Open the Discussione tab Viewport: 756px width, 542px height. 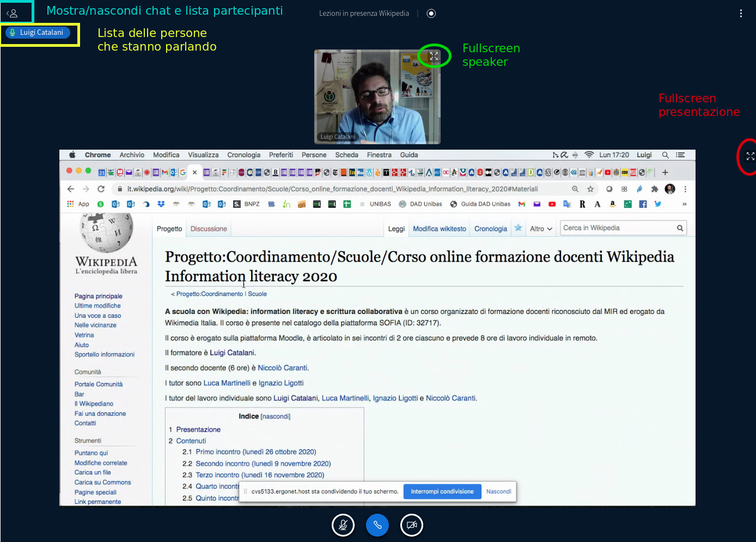tap(209, 229)
